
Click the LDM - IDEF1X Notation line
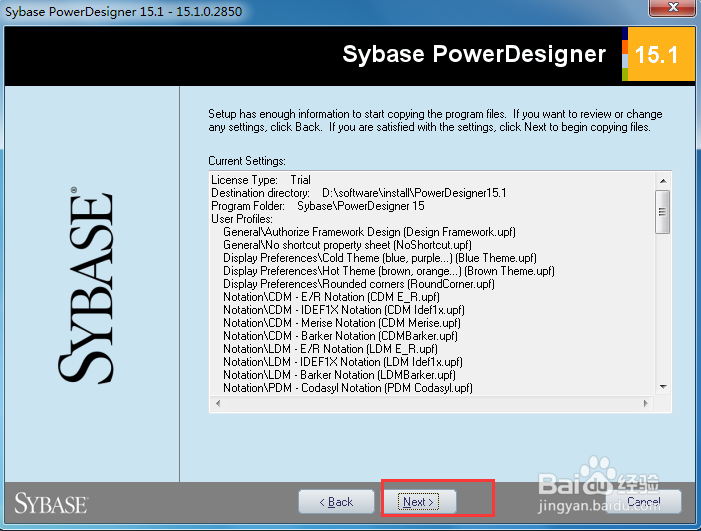(343, 361)
